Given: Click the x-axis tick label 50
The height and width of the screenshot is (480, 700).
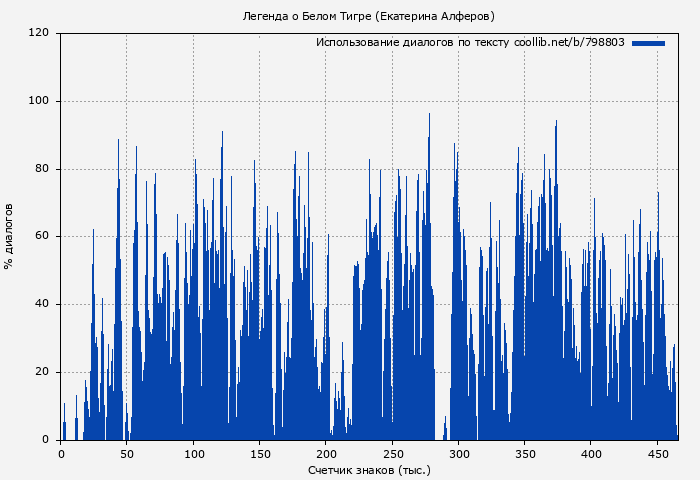Looking at the screenshot, I should tap(127, 454).
